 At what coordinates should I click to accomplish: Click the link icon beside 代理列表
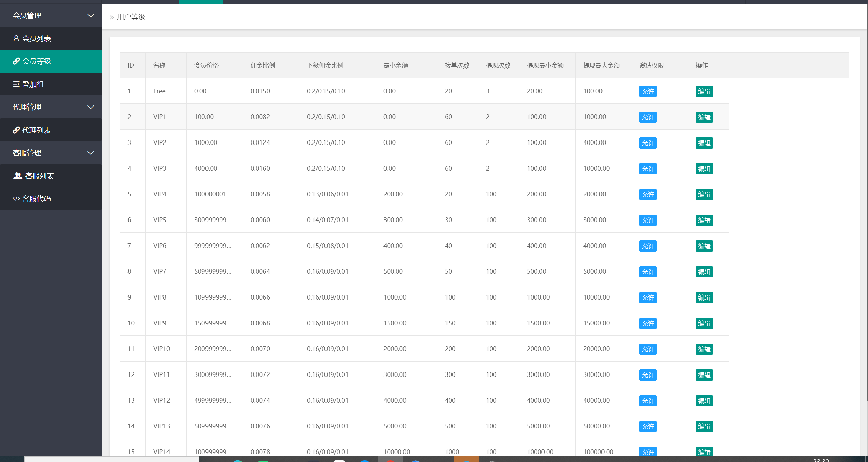point(16,130)
